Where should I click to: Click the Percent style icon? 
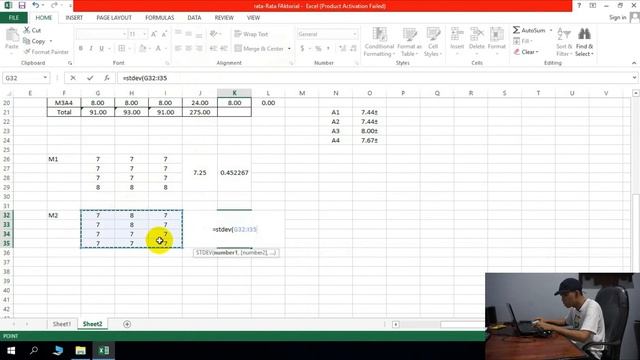[318, 49]
